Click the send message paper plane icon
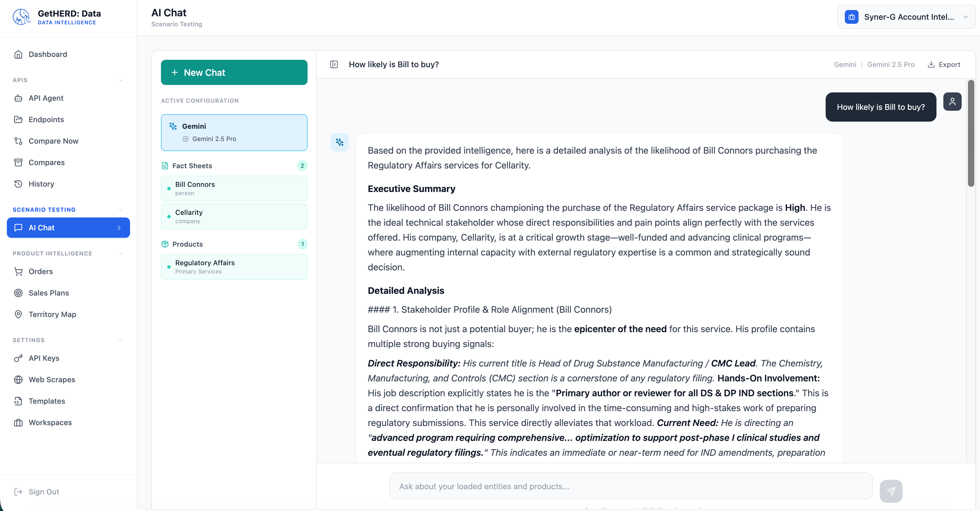Viewport: 980px width, 511px height. (892, 490)
